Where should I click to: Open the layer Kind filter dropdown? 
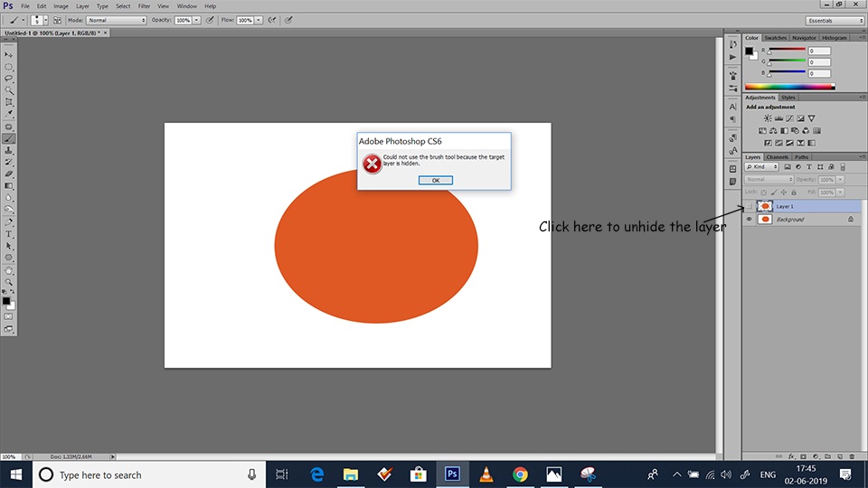761,166
